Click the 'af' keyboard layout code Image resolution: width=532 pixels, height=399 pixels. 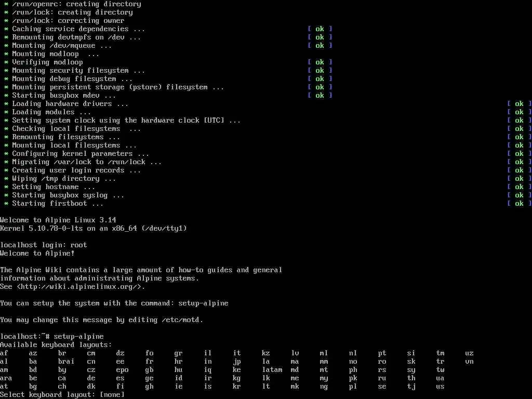4,353
